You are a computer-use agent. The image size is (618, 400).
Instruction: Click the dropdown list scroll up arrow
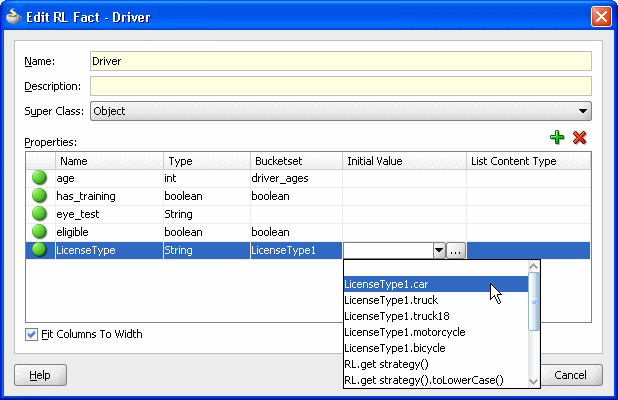(x=534, y=266)
